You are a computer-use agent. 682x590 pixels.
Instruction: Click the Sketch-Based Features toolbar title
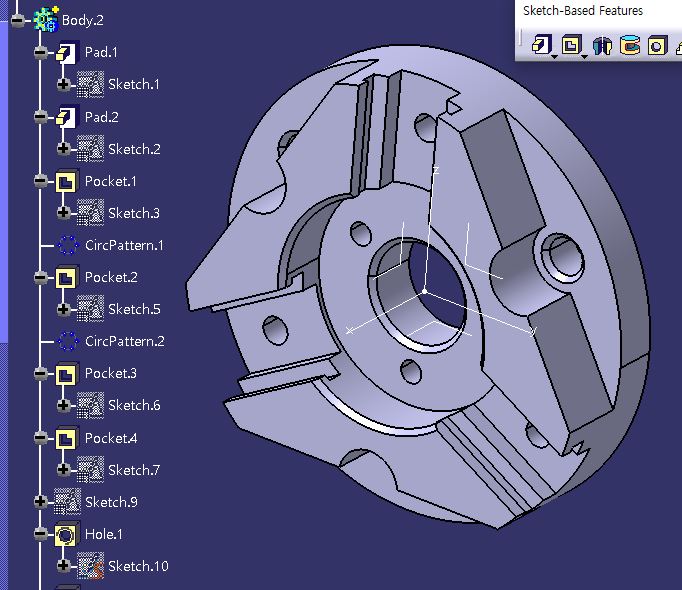(582, 10)
